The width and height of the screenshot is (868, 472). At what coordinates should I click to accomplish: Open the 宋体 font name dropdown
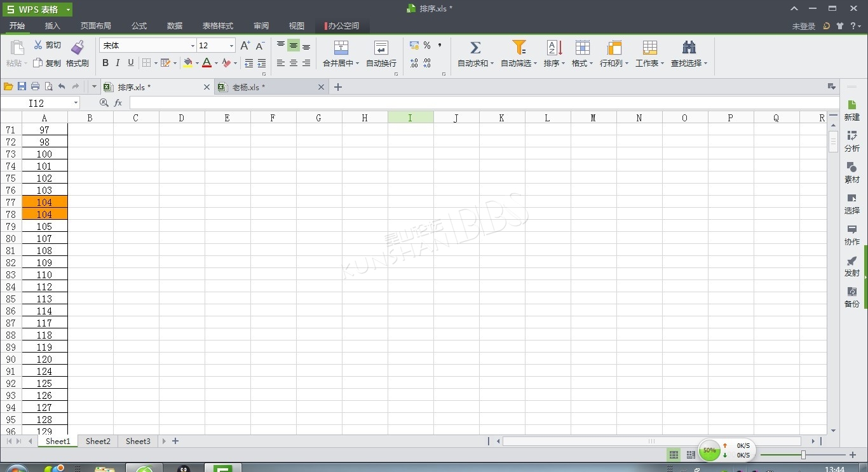pyautogui.click(x=193, y=46)
